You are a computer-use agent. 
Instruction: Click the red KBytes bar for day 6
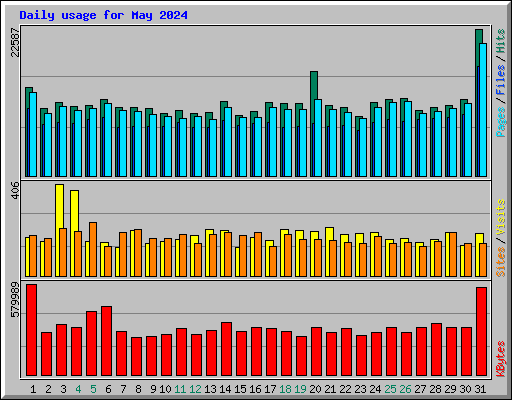(x=107, y=341)
